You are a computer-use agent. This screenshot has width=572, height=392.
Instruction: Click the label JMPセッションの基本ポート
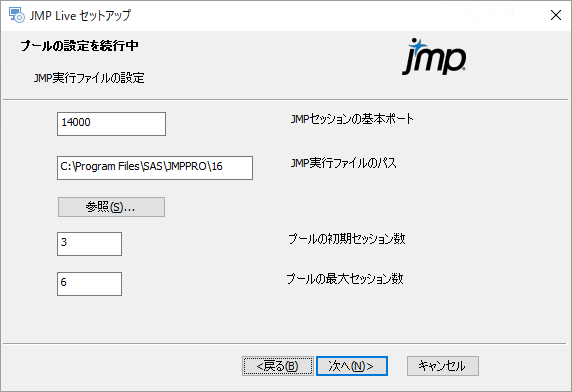tap(352, 119)
